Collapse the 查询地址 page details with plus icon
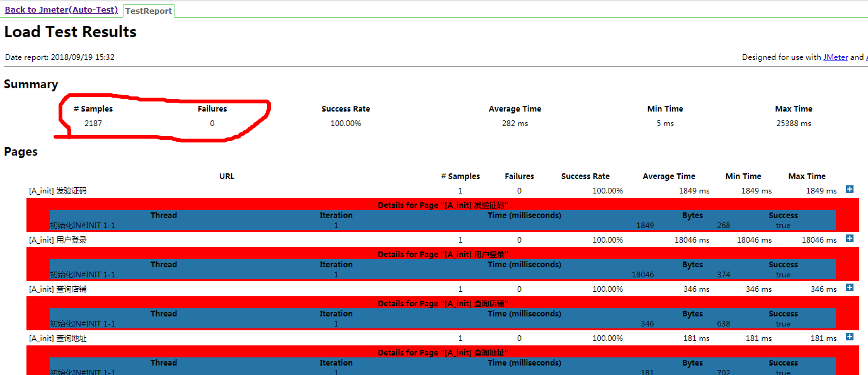Image resolution: width=868 pixels, height=375 pixels. [x=850, y=337]
